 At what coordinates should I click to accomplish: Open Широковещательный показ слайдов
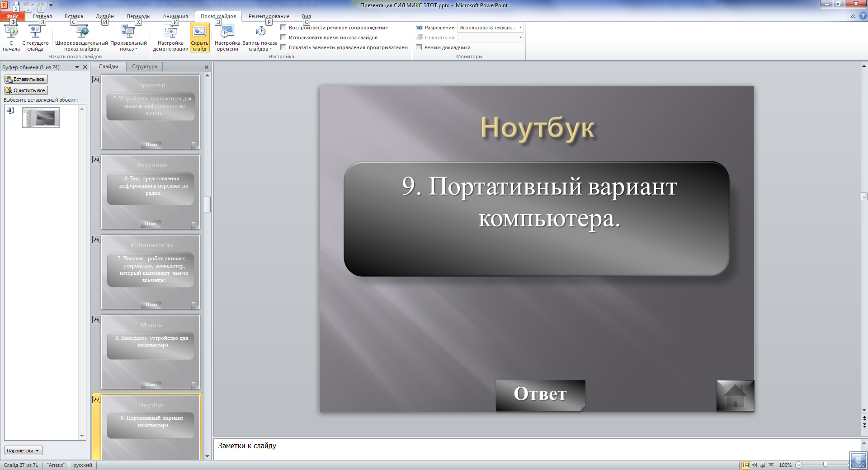(81, 38)
